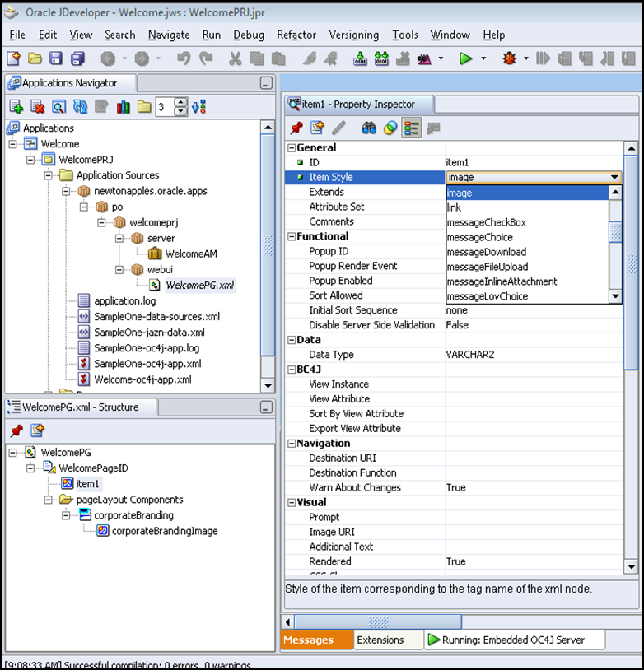Open the Item Style dropdown arrow
This screenshot has width=644, height=670.
[x=614, y=177]
